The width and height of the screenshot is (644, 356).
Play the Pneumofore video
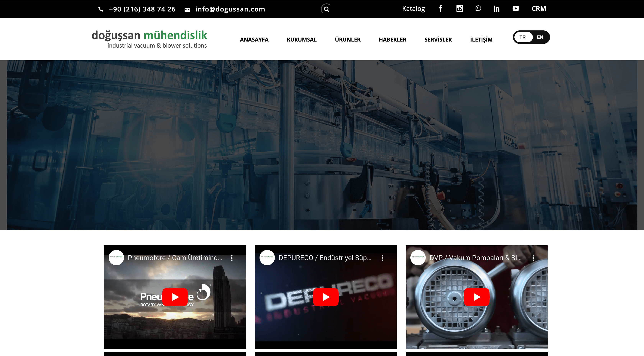click(175, 297)
